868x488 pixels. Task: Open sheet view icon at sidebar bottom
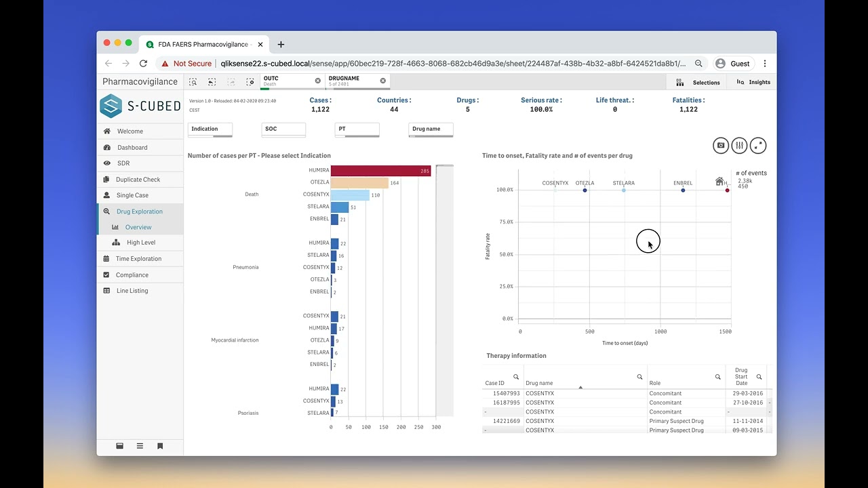point(119,446)
